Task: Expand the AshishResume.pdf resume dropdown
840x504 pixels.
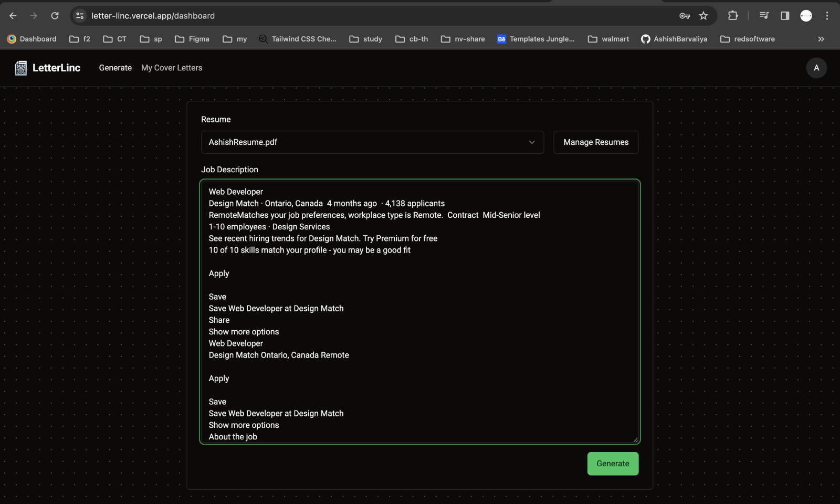Action: tap(372, 142)
